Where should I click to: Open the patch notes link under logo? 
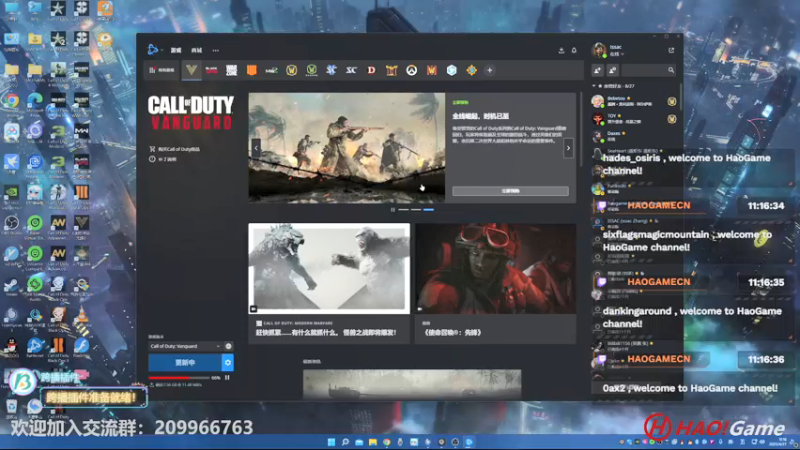tap(163, 159)
